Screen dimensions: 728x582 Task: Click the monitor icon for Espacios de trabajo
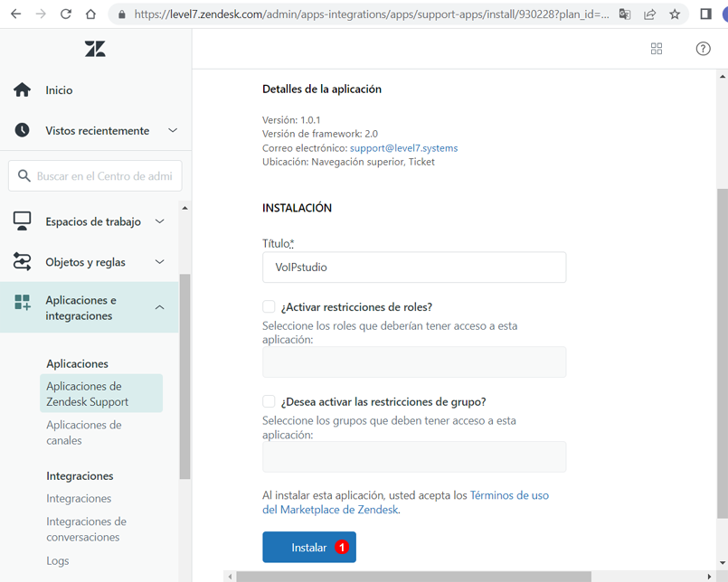22,221
